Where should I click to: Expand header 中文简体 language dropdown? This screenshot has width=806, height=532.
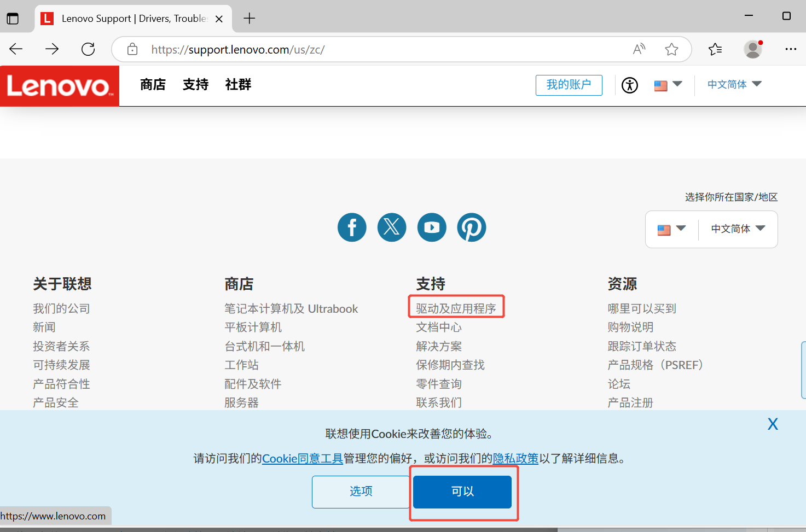coord(734,85)
